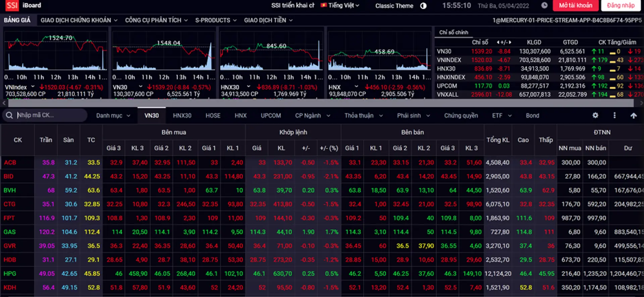Select the VNINDEX row in index table

click(539, 60)
